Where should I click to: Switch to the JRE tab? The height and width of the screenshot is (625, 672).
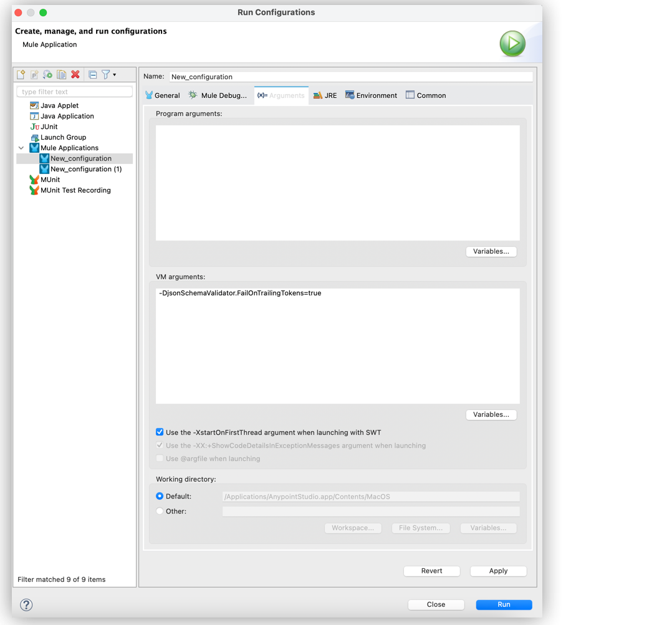325,95
